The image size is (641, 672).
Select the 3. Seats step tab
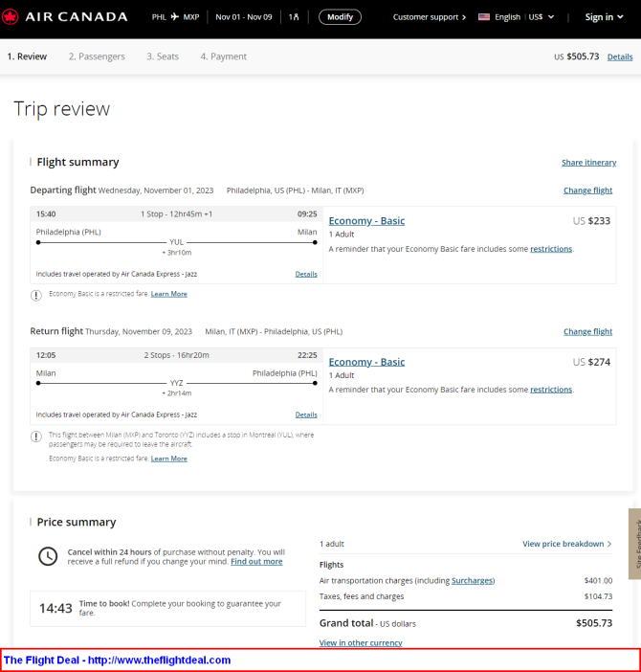(x=163, y=56)
